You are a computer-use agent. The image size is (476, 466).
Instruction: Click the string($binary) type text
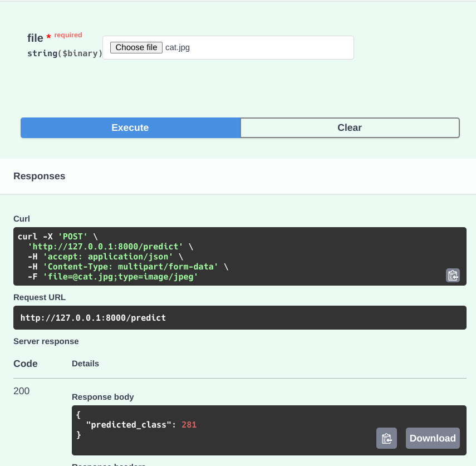pyautogui.click(x=65, y=53)
